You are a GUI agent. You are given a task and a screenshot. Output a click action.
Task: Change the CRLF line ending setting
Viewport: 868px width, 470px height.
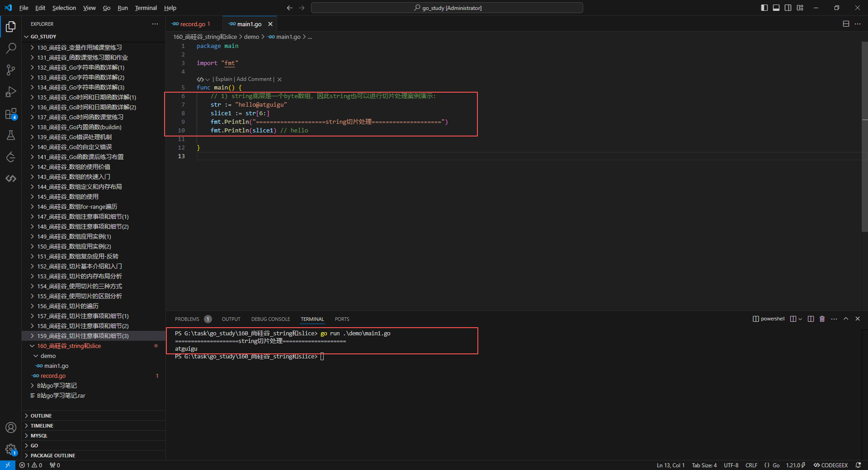pos(751,465)
